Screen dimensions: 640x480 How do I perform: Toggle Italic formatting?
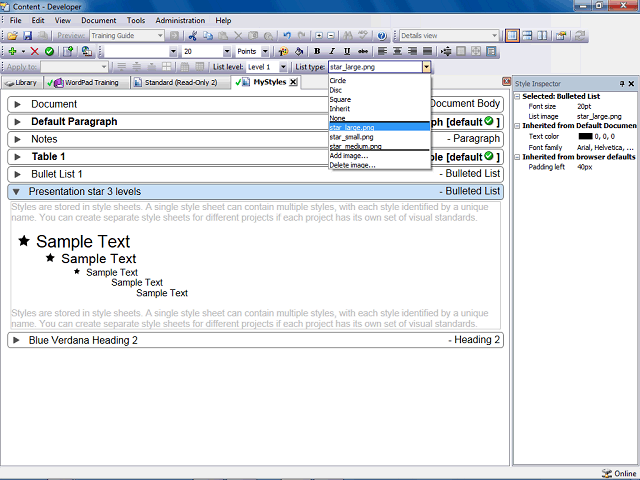[332, 51]
